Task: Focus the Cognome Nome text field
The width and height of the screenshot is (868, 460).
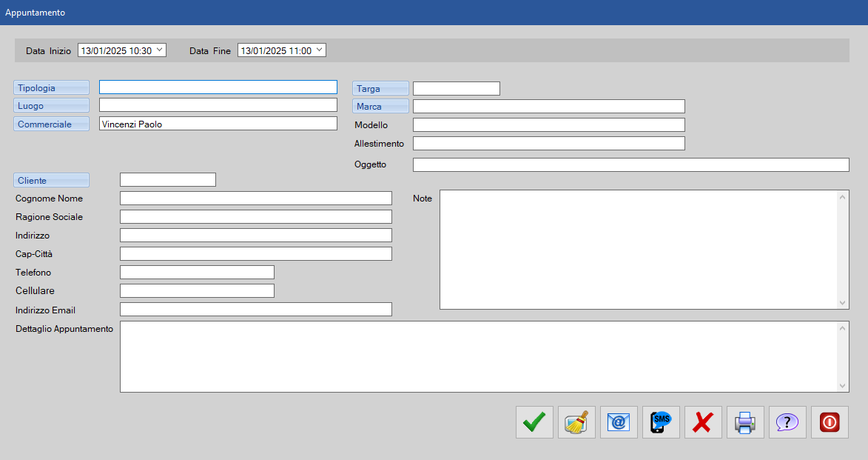Action: [255, 199]
